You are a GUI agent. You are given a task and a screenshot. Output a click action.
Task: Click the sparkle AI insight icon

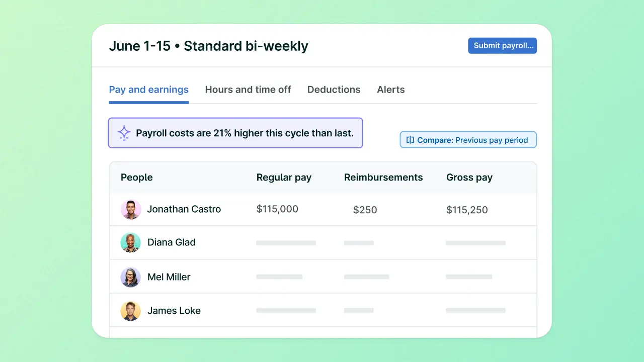(x=124, y=133)
